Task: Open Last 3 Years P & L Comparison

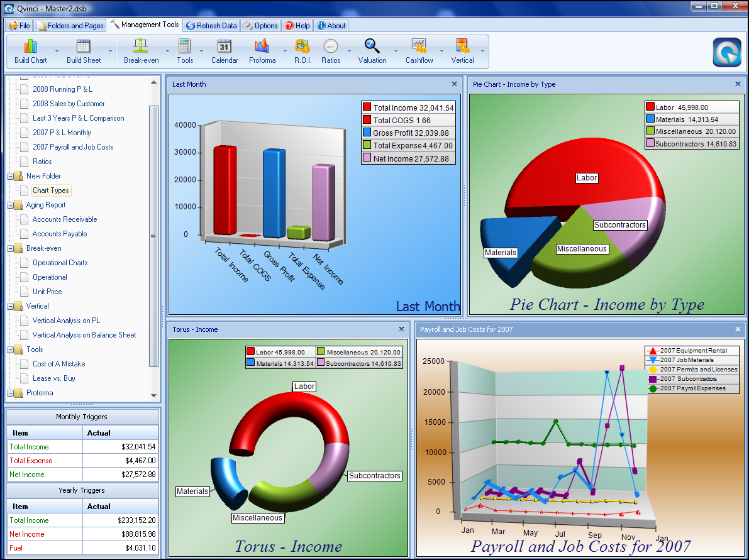Action: (79, 118)
